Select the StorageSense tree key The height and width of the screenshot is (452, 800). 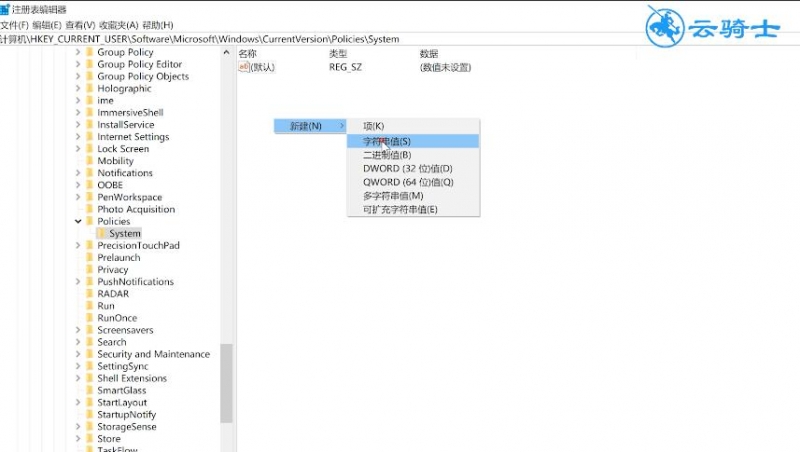[x=127, y=426]
